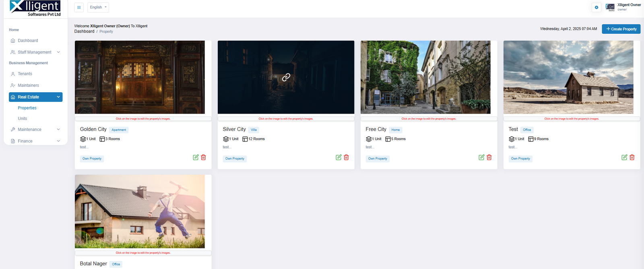Open the English language dropdown
The width and height of the screenshot is (644, 269).
tap(98, 7)
